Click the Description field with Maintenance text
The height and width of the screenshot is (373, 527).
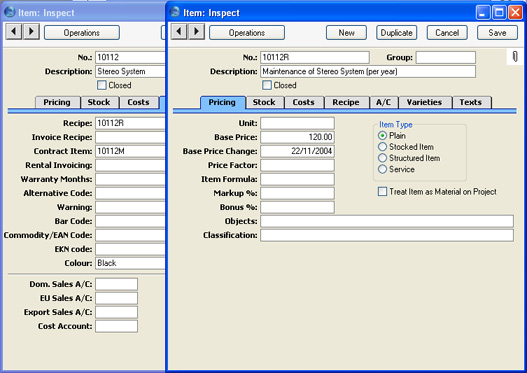pyautogui.click(x=368, y=71)
